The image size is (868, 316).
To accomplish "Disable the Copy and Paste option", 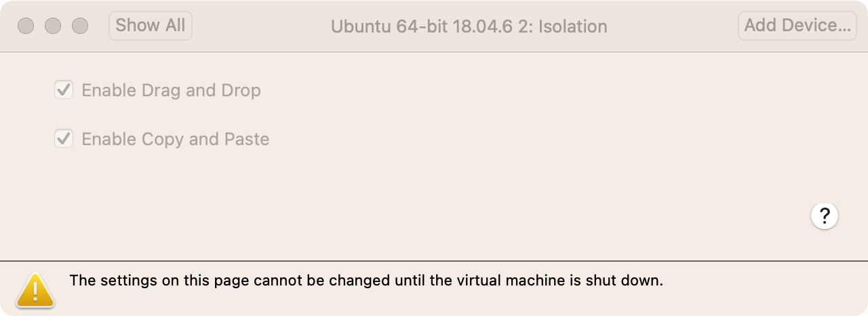I will point(64,138).
